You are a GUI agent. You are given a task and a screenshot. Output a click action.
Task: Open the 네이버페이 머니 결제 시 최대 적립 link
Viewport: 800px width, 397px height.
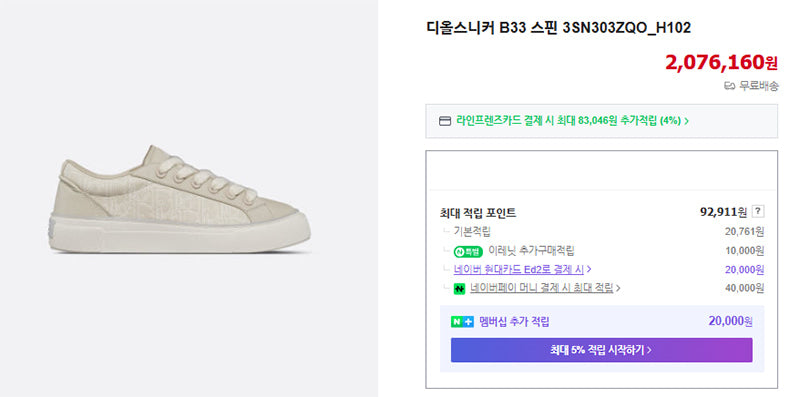coord(541,288)
